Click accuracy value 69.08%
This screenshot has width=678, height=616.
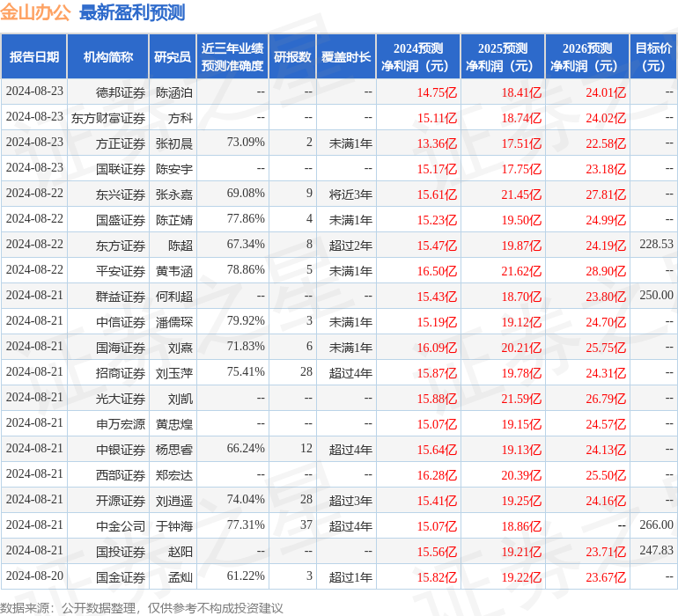click(x=246, y=193)
